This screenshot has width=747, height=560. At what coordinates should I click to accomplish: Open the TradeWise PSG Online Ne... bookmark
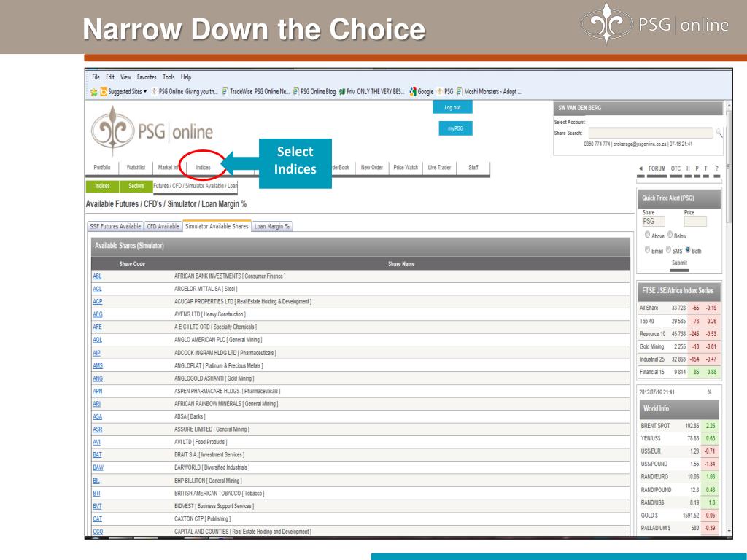(256, 91)
